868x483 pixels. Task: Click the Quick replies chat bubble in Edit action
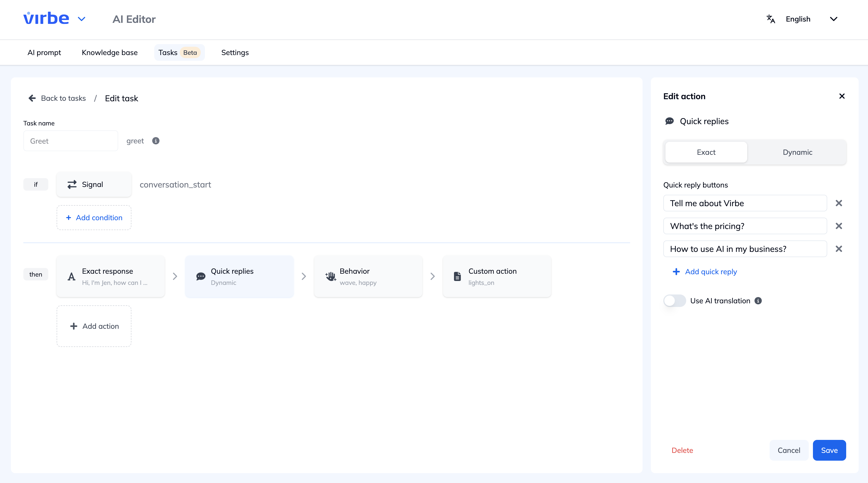(x=669, y=121)
